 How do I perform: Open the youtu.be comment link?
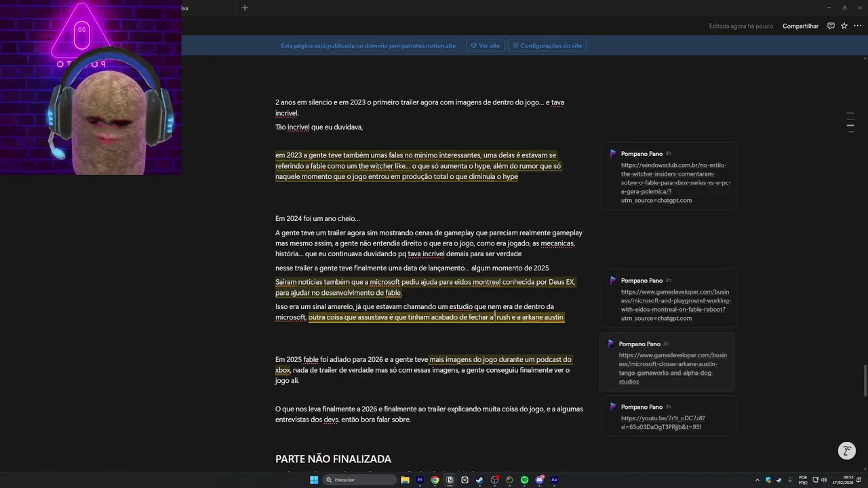click(x=663, y=423)
